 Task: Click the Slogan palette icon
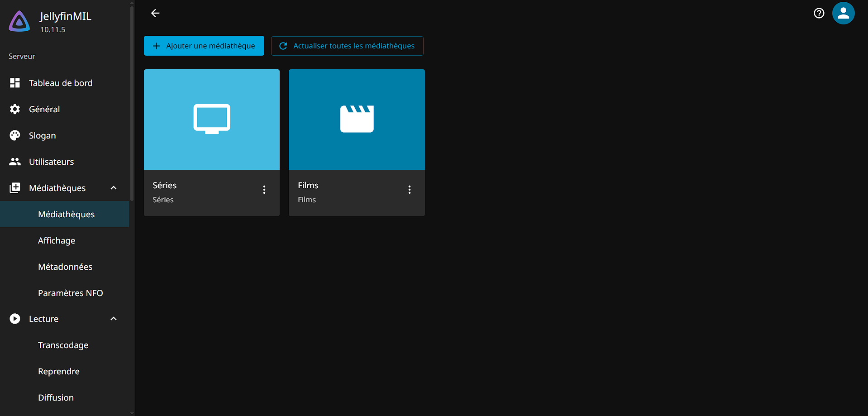pos(15,135)
